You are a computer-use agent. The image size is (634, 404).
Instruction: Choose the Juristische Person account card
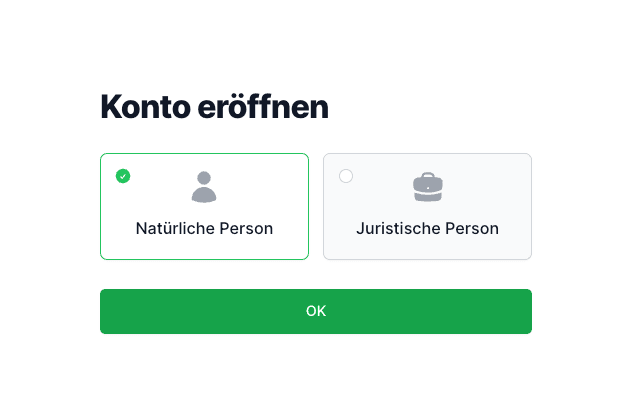(427, 206)
